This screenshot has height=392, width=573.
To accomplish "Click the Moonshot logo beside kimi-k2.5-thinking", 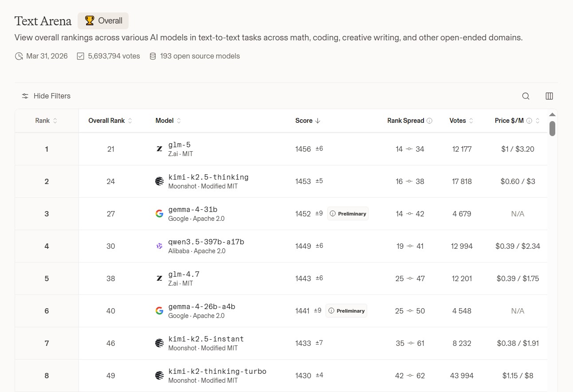I will pyautogui.click(x=160, y=181).
